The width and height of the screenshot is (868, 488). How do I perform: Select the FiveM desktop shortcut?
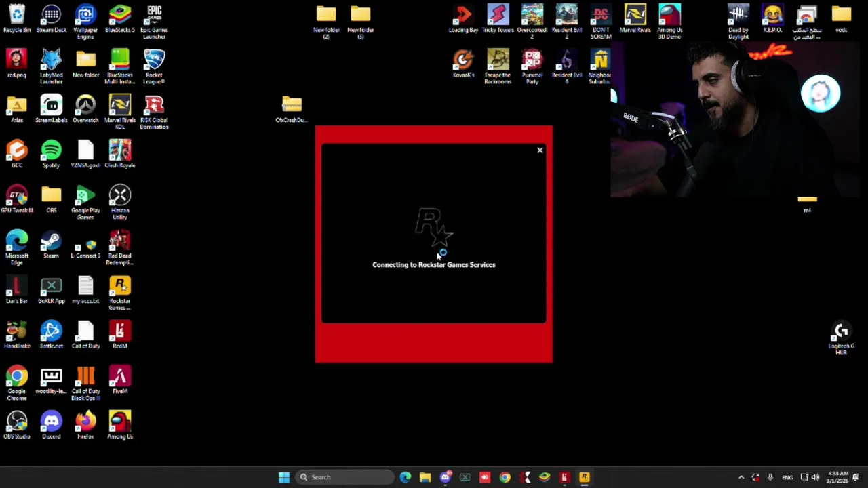[x=120, y=380]
